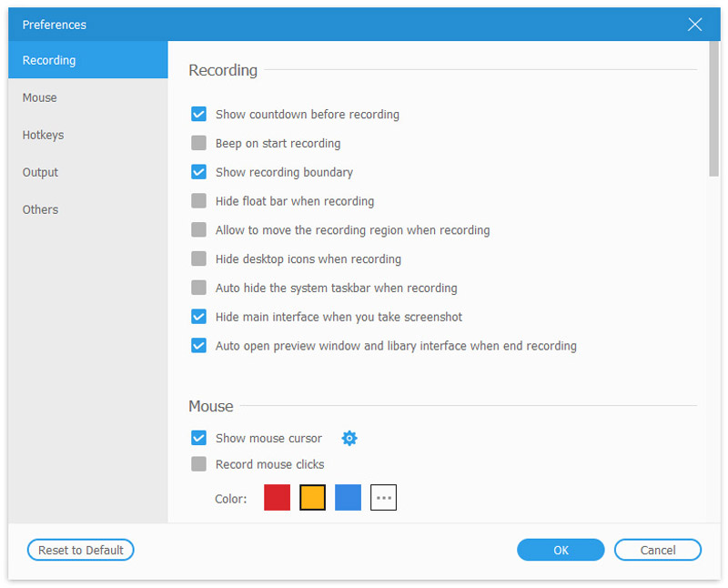Open the Hotkeys preferences tab
The height and width of the screenshot is (588, 728).
[x=44, y=135]
